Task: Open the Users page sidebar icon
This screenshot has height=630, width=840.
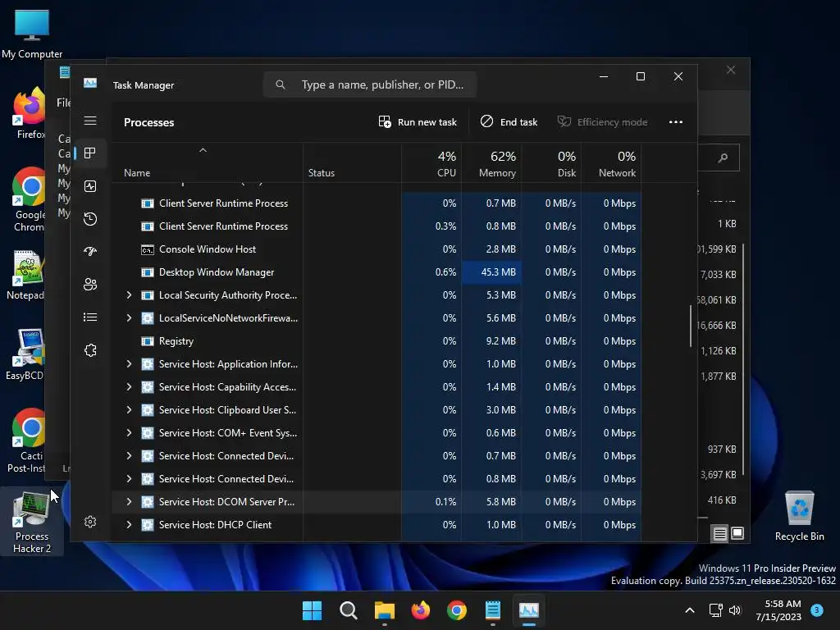Action: [90, 285]
